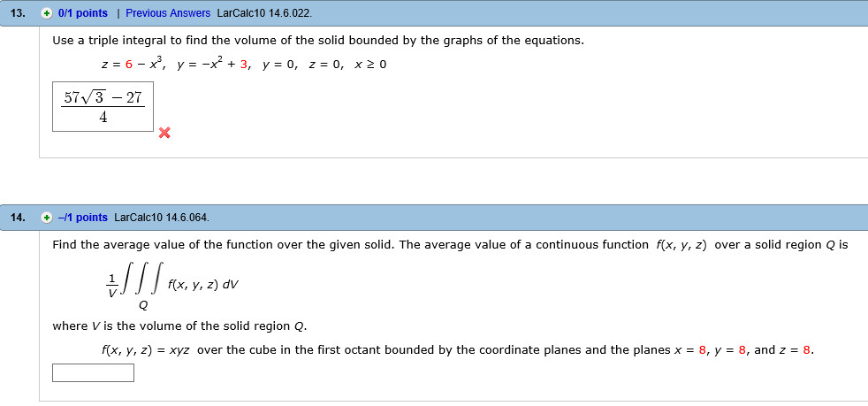The height and width of the screenshot is (406, 868).
Task: Click the "Use a triple integral" instruction text
Action: [317, 41]
